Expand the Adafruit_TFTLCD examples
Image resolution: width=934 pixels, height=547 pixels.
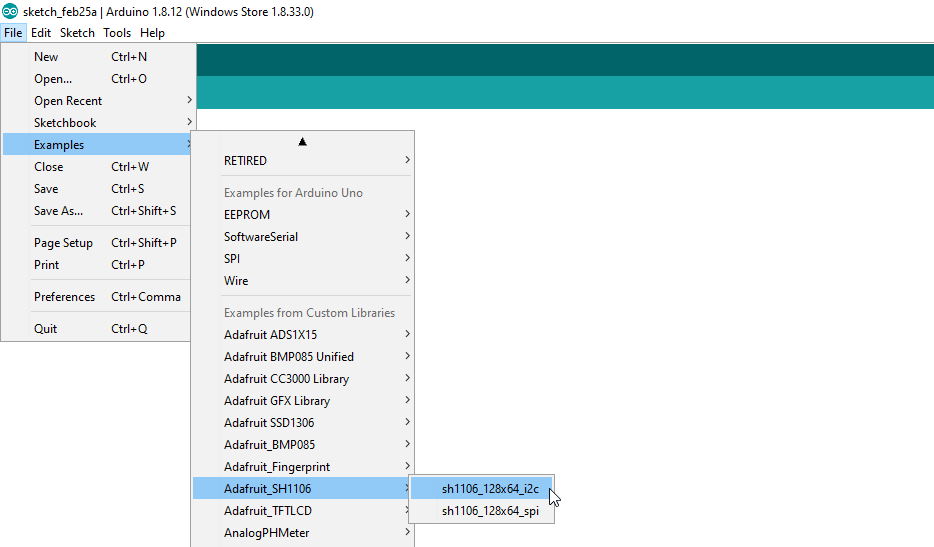pyautogui.click(x=301, y=511)
